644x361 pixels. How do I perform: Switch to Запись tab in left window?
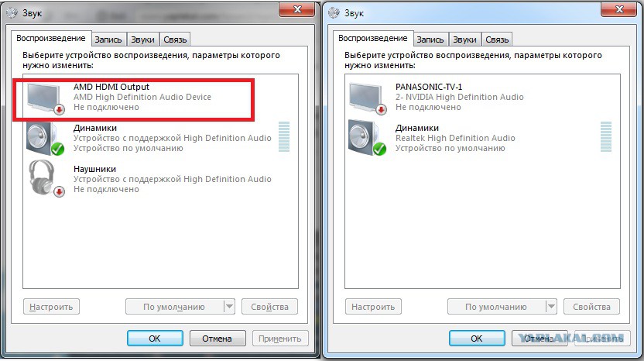tap(108, 40)
